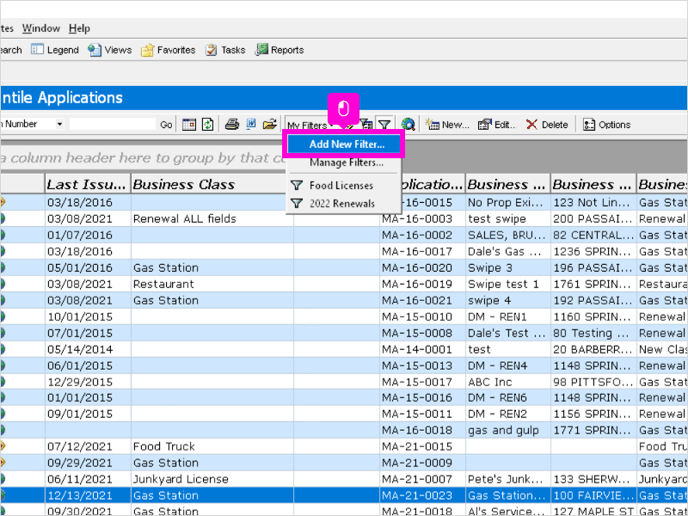
Task: Open the Window menu
Action: coord(41,29)
